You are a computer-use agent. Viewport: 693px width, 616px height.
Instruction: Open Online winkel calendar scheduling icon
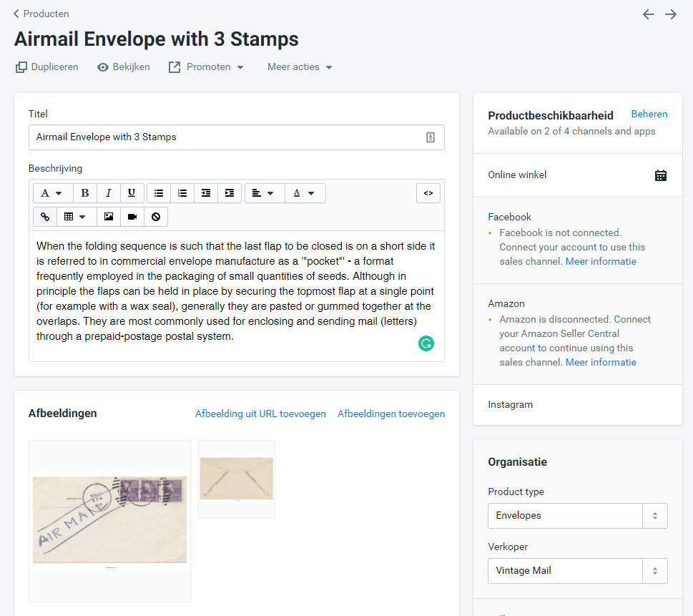coord(661,175)
